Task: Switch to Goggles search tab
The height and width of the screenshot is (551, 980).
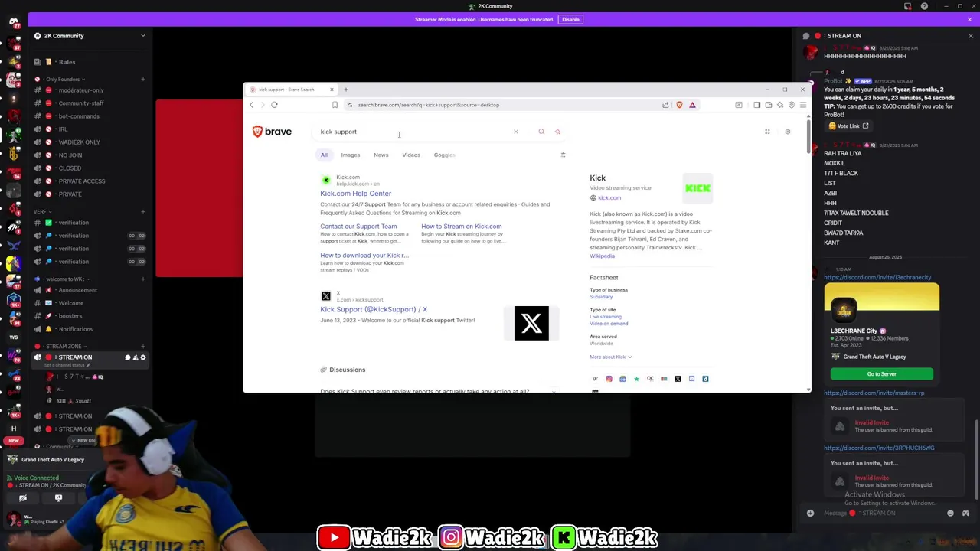Action: (444, 155)
